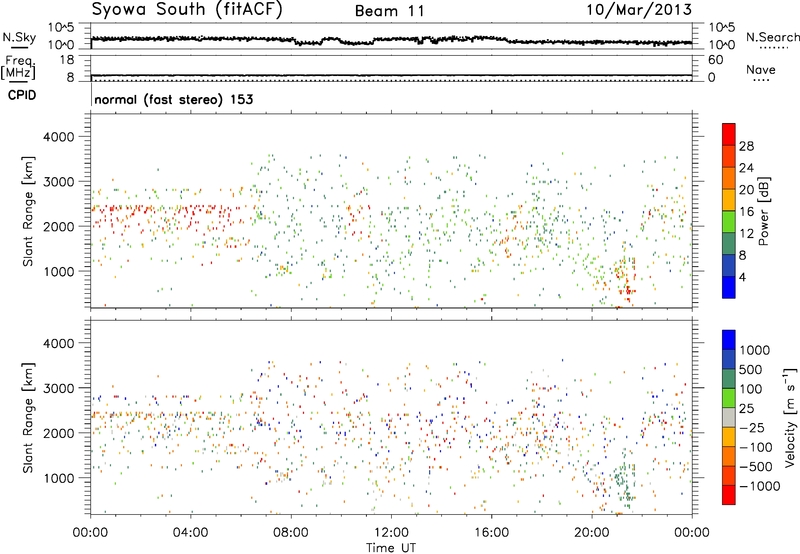Click the 'Freq. [MHz]' axis label

[18, 68]
